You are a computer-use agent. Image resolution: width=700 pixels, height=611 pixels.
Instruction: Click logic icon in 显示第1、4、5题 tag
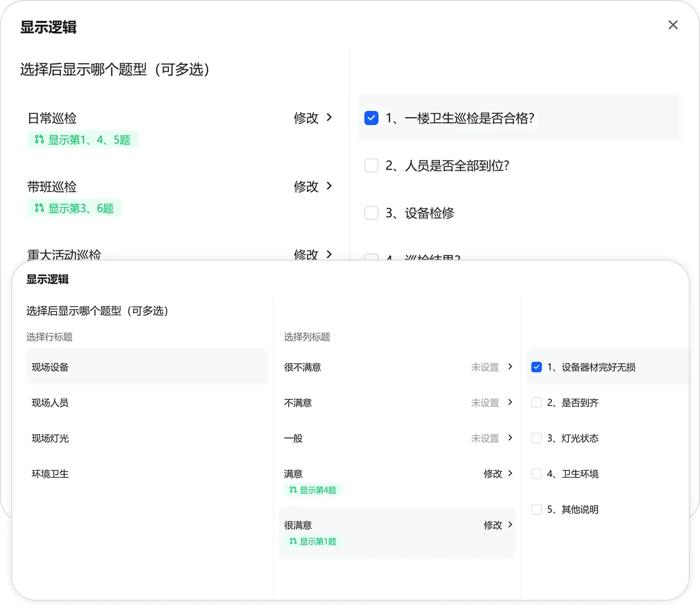[x=39, y=139]
